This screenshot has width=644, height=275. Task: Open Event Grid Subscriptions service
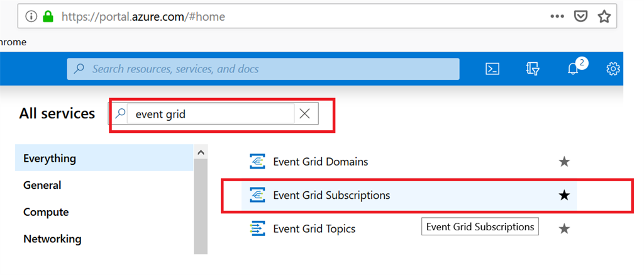pos(331,195)
